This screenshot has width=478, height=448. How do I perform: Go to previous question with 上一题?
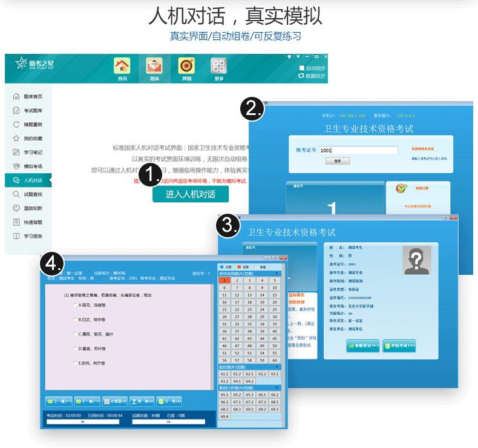click(x=59, y=401)
